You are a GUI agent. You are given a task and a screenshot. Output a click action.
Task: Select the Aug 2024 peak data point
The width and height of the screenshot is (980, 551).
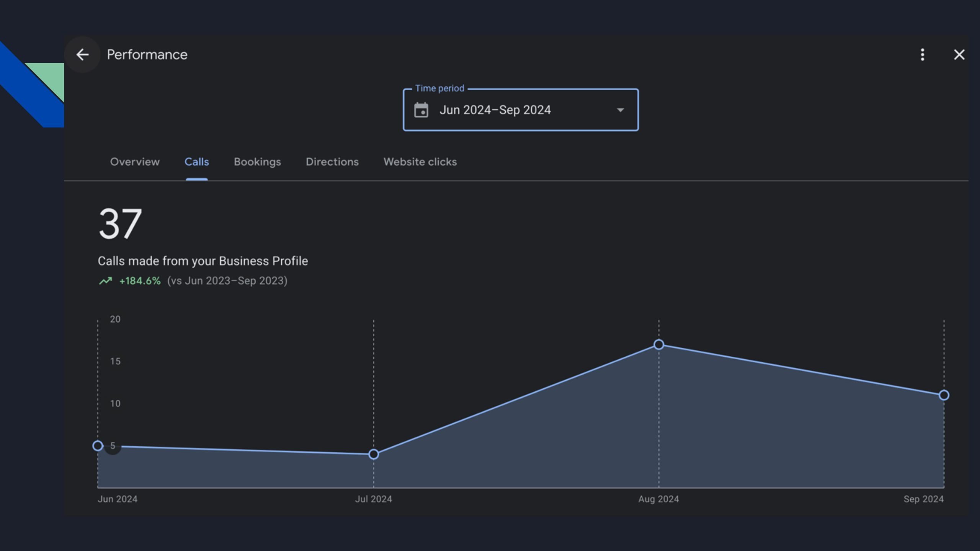659,344
